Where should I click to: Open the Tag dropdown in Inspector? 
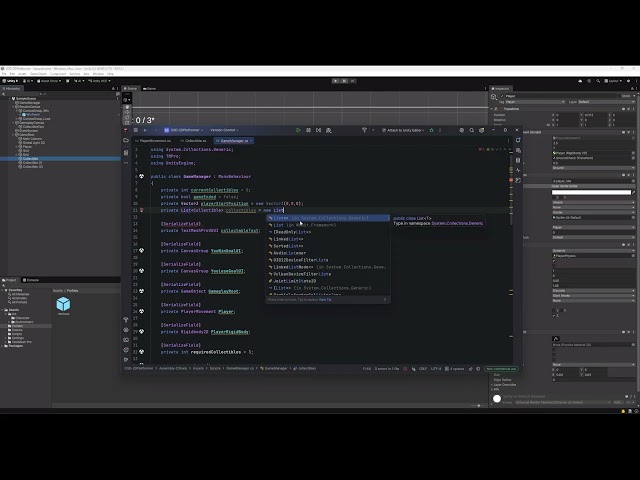pos(535,102)
